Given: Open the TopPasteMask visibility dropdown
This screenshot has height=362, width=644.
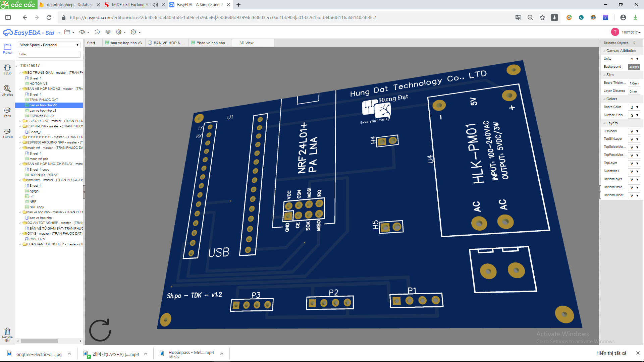Looking at the screenshot, I should pos(634,156).
